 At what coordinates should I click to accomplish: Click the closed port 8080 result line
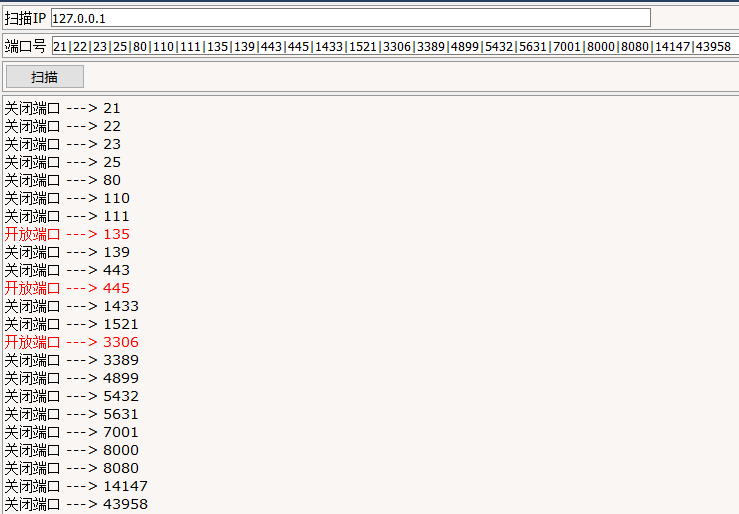(71, 468)
